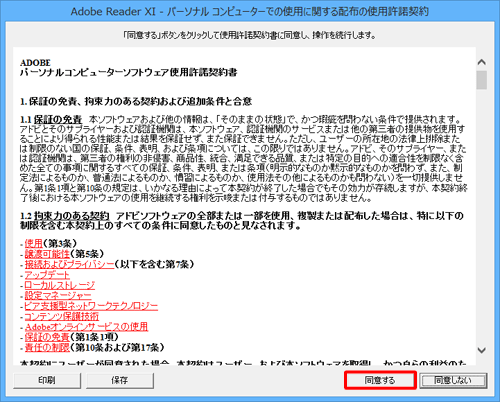The height and width of the screenshot is (402, 500).
Task: Open the ピア支援型ネットワークテクノロジー link
Action: pos(91,306)
